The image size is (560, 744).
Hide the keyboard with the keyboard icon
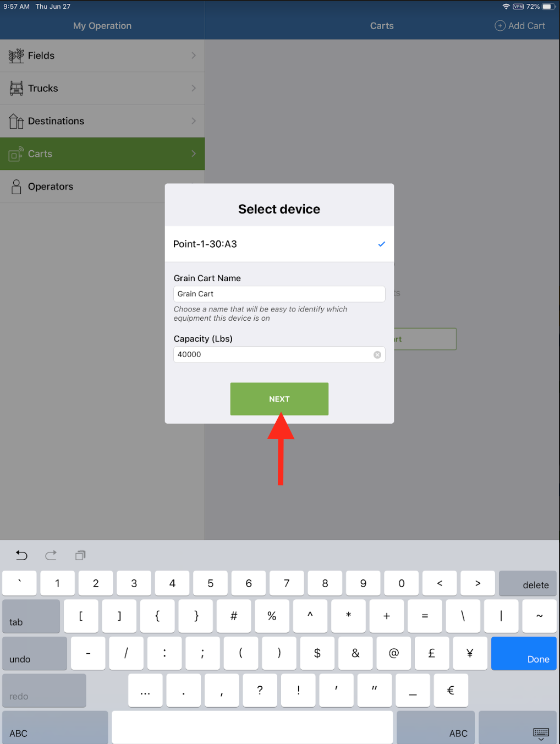point(541,733)
